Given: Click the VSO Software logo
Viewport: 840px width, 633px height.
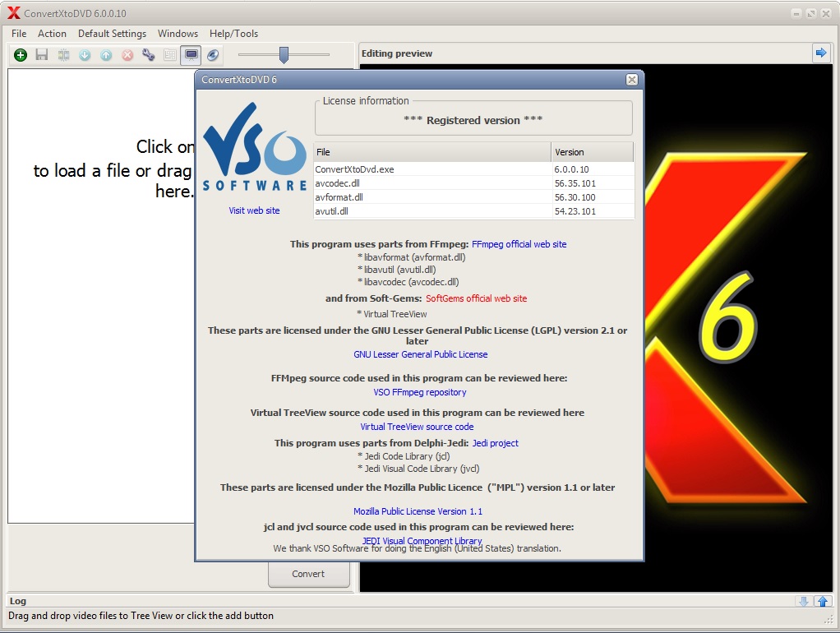Looking at the screenshot, I should tap(255, 146).
